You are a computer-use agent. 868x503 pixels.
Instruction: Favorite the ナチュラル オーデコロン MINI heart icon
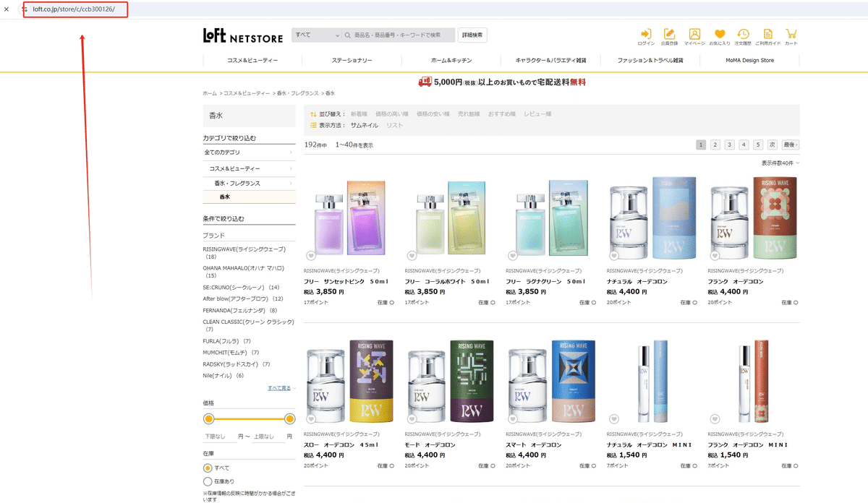point(613,418)
